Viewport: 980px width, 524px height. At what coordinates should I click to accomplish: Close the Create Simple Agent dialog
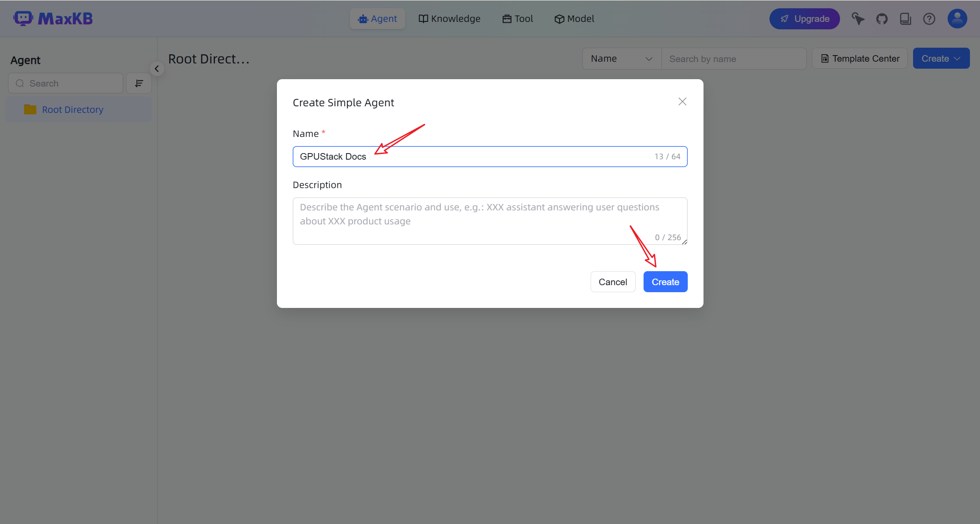[x=682, y=101]
